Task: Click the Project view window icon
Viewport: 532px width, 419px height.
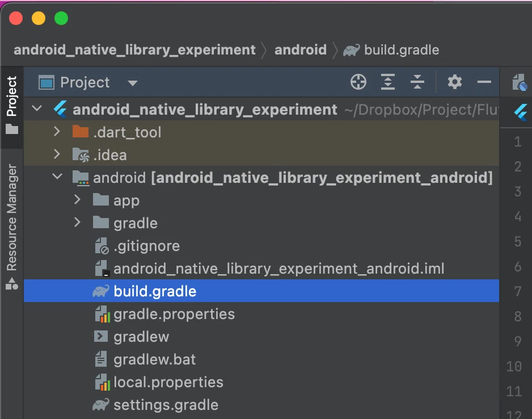Action: [47, 82]
